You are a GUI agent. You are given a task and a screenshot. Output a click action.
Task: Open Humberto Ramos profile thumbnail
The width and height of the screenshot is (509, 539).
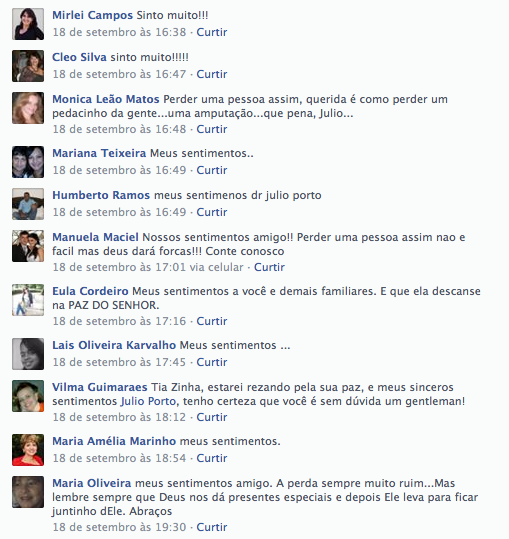pos(28,204)
